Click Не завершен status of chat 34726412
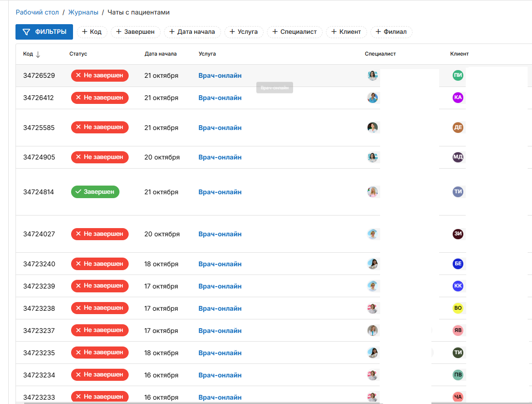This screenshot has height=404, width=532. [x=100, y=98]
